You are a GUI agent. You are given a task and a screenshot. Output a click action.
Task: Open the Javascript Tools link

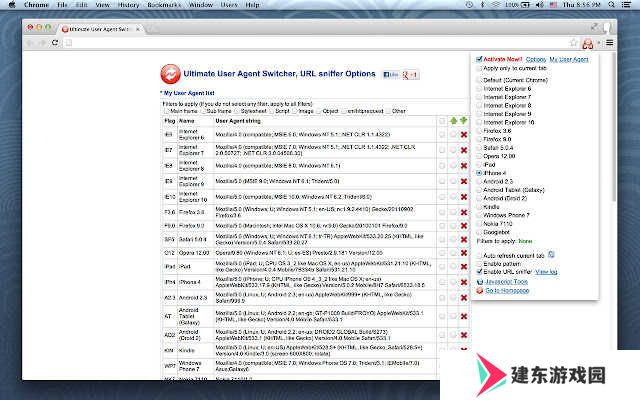pos(506,282)
